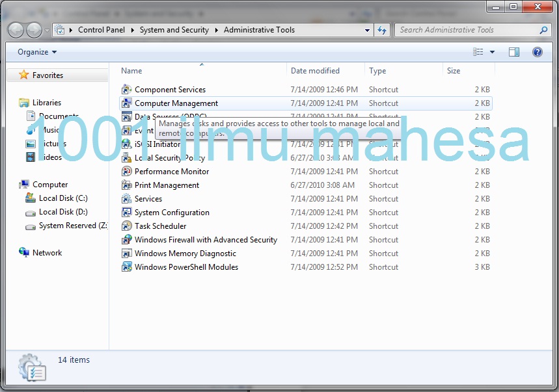Open the Help question mark button
Image resolution: width=559 pixels, height=392 pixels.
coord(538,52)
